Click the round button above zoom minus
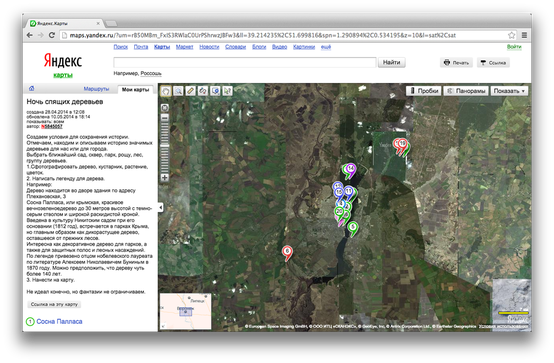Image resolution: width=554 pixels, height=363 pixels. [x=165, y=108]
